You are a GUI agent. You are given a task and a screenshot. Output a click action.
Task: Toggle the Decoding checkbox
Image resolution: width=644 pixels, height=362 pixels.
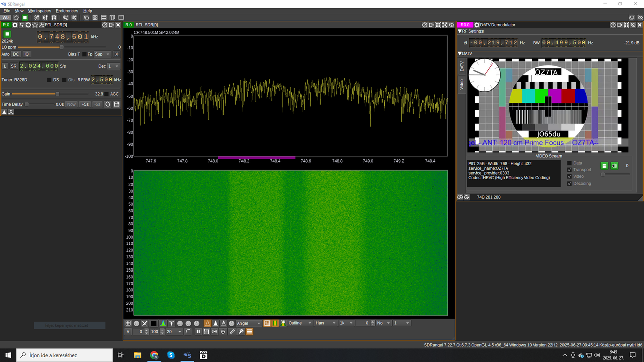point(569,184)
